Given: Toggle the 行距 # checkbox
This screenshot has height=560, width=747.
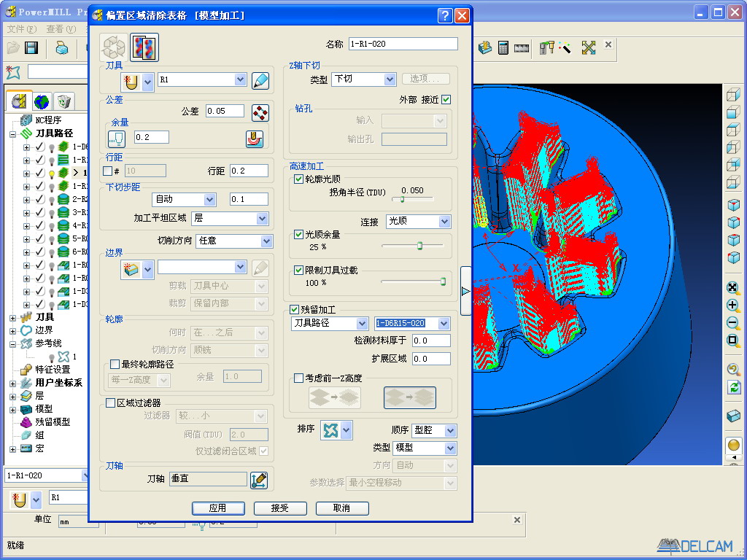Looking at the screenshot, I should point(108,171).
